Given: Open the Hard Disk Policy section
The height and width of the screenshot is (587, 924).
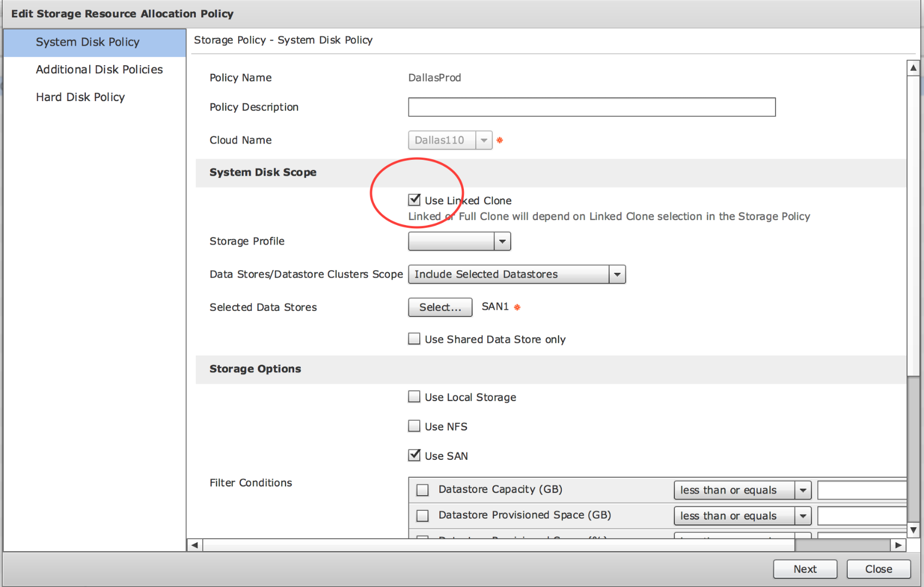Looking at the screenshot, I should click(80, 97).
